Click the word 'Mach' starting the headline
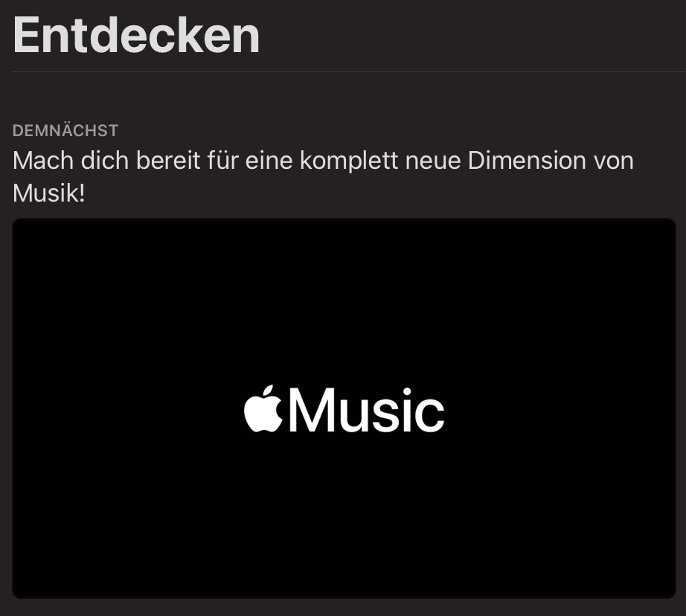 click(x=43, y=161)
